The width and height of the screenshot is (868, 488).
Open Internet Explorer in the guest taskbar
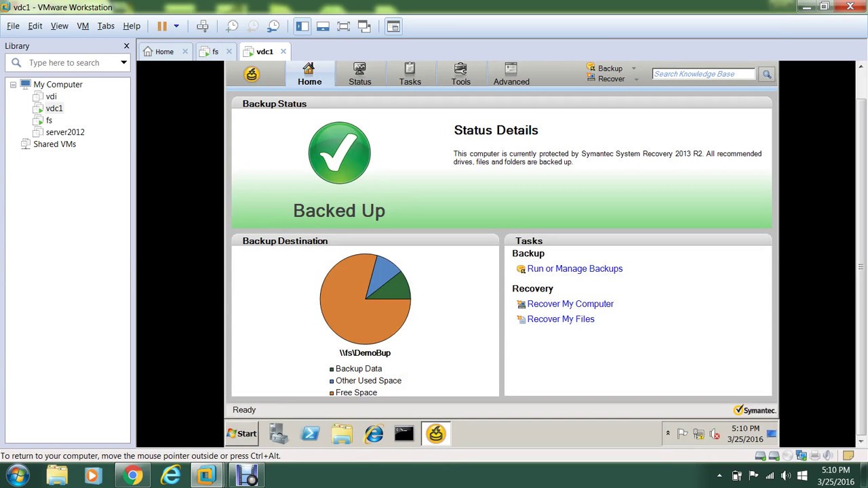374,434
